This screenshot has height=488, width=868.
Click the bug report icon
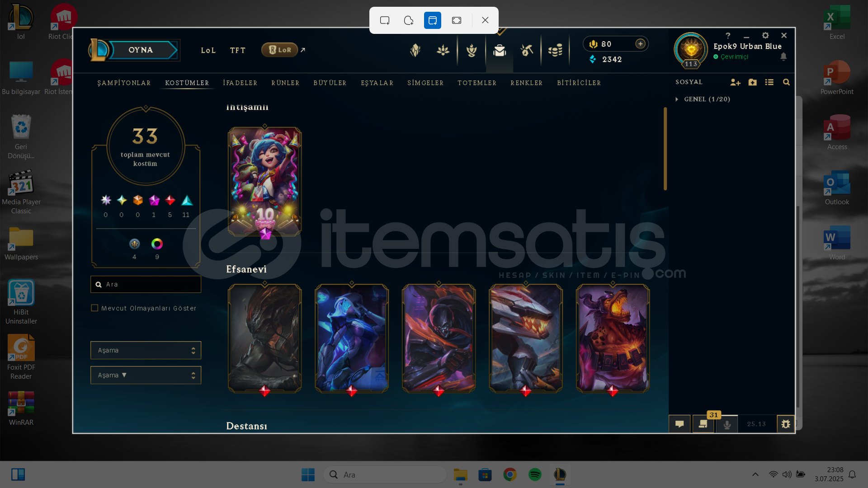(x=786, y=424)
